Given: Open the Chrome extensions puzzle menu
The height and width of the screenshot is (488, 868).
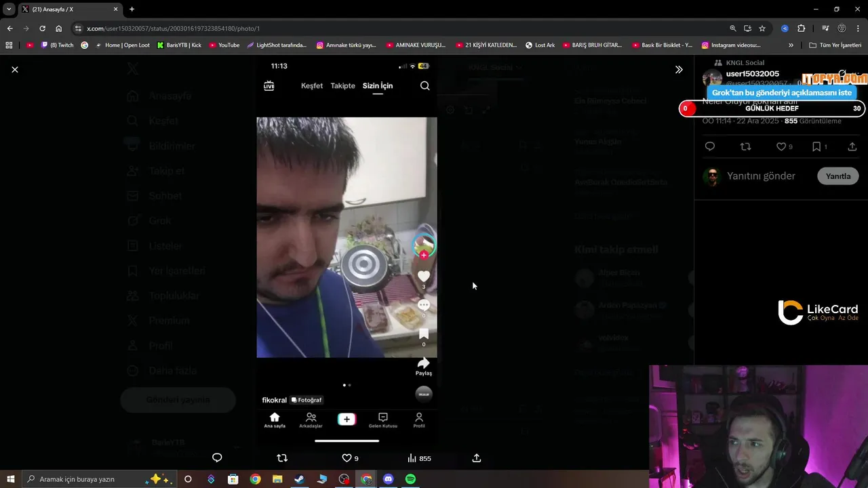Looking at the screenshot, I should click(801, 28).
